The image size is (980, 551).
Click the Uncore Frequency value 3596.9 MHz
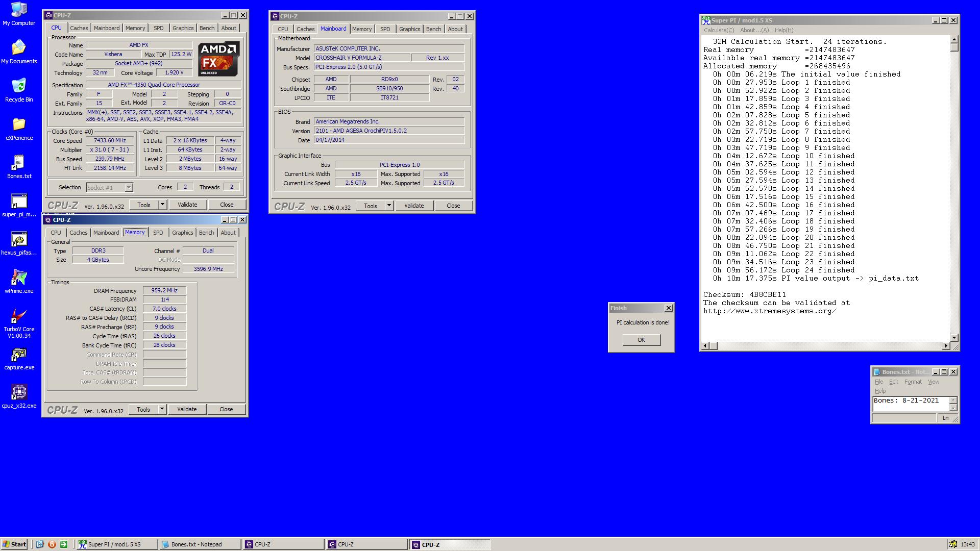tap(208, 269)
